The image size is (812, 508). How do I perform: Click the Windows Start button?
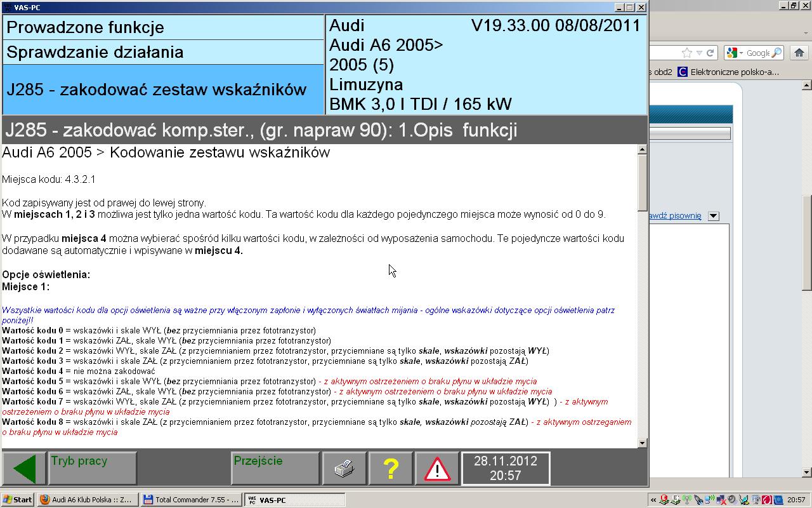(18, 500)
